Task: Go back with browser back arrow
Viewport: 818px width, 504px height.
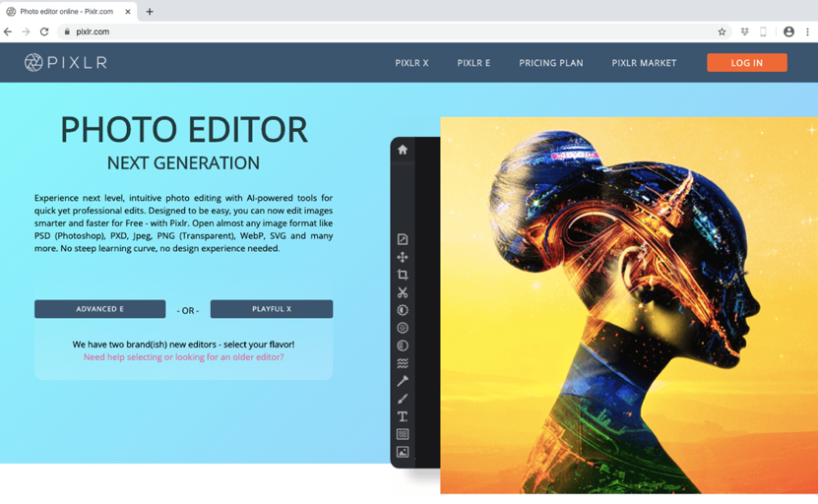Action: pyautogui.click(x=8, y=31)
